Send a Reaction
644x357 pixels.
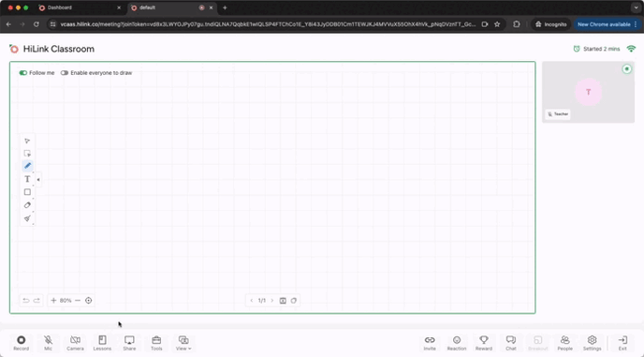[x=457, y=343]
